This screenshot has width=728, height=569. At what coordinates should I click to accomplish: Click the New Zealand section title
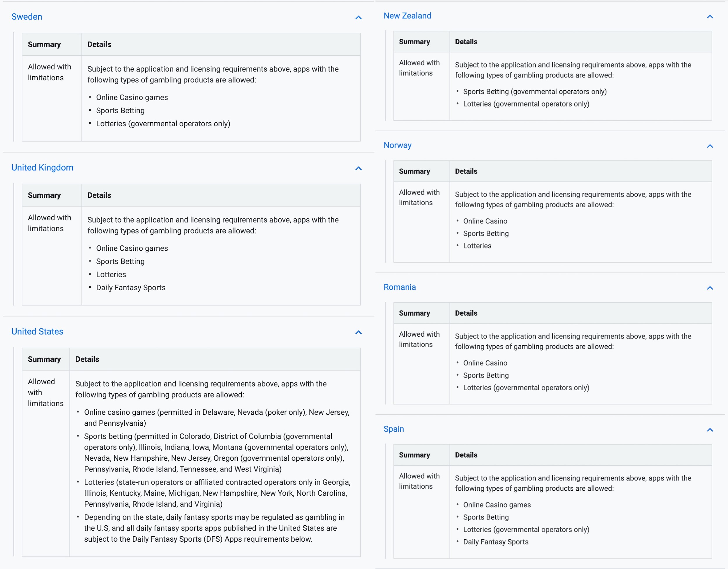(x=407, y=16)
